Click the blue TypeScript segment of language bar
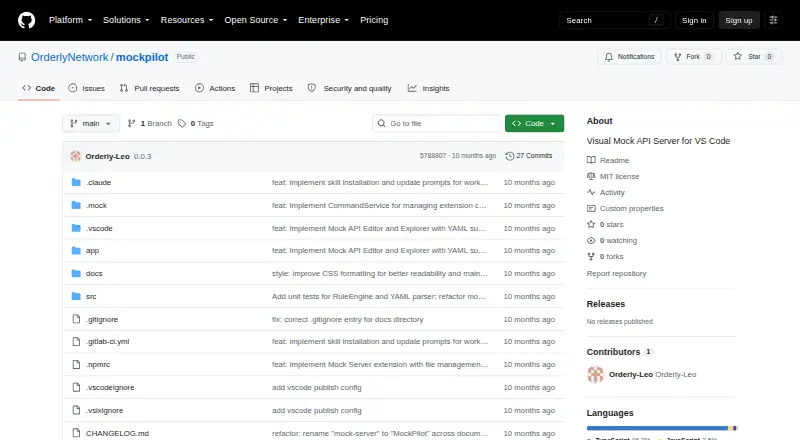The image size is (800, 440). [x=657, y=428]
